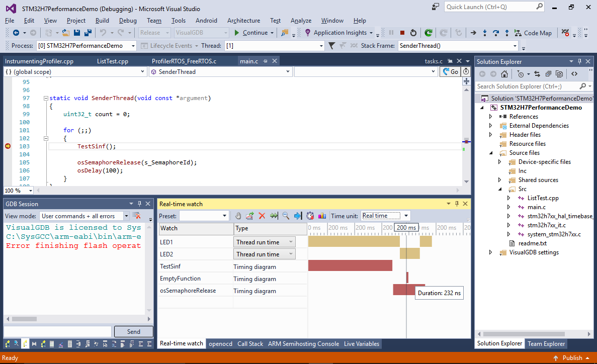
Task: Toggle auto-hide pin for Solution Explorer
Action: coord(579,61)
